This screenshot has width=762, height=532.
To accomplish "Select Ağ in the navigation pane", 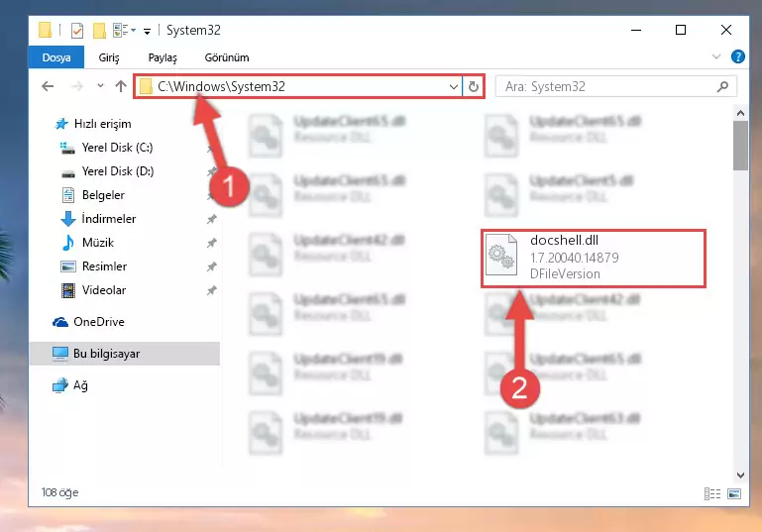I will pos(80,385).
